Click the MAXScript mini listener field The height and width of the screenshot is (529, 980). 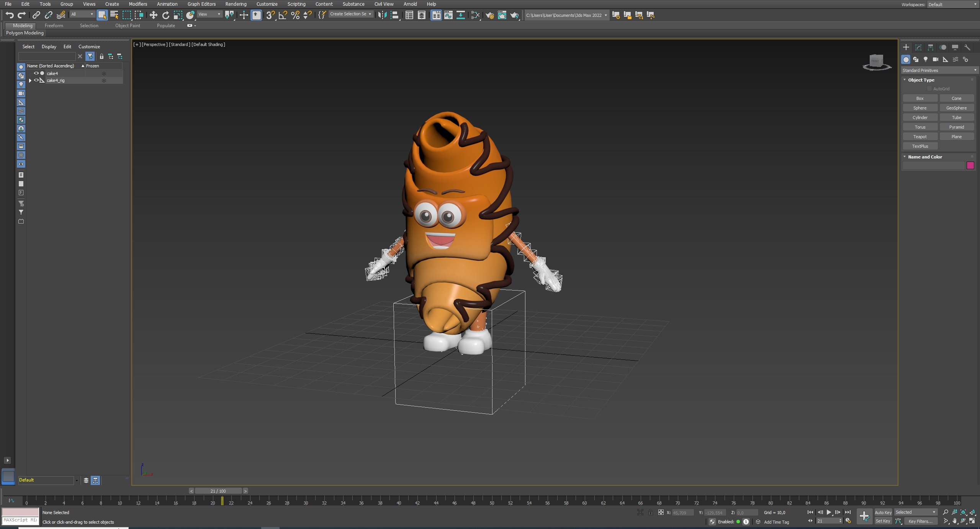pos(21,520)
